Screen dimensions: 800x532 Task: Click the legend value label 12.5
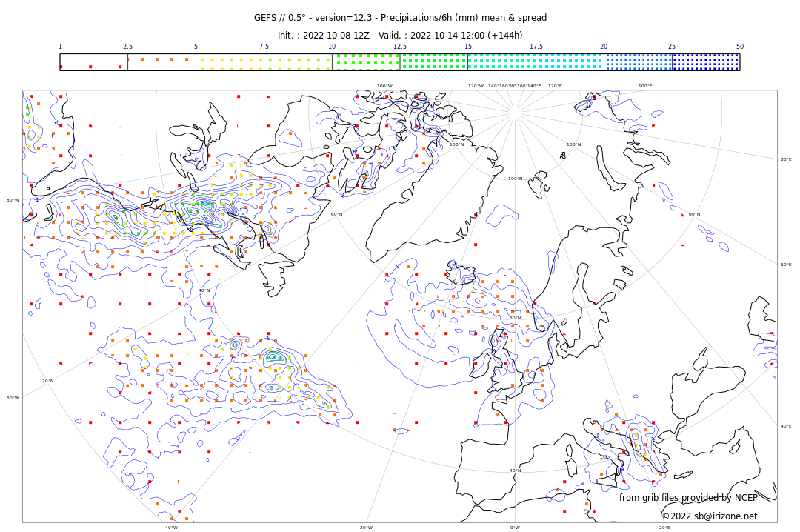tap(400, 47)
